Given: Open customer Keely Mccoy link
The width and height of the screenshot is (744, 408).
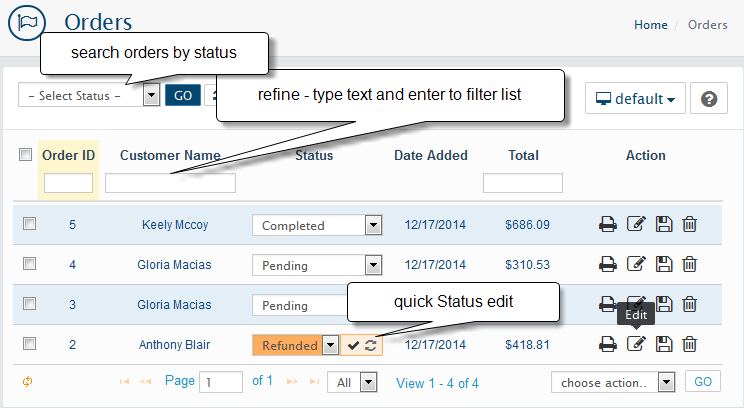Looking at the screenshot, I should (x=175, y=224).
